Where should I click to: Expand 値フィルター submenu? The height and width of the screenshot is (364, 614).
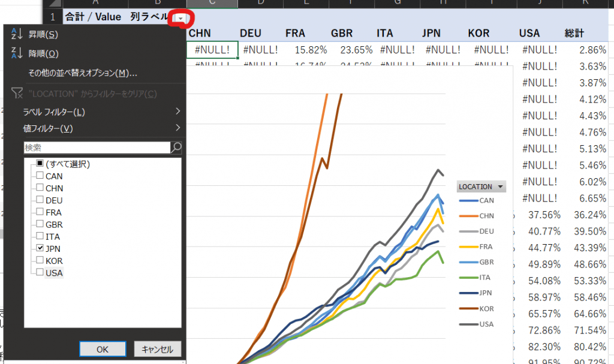177,128
